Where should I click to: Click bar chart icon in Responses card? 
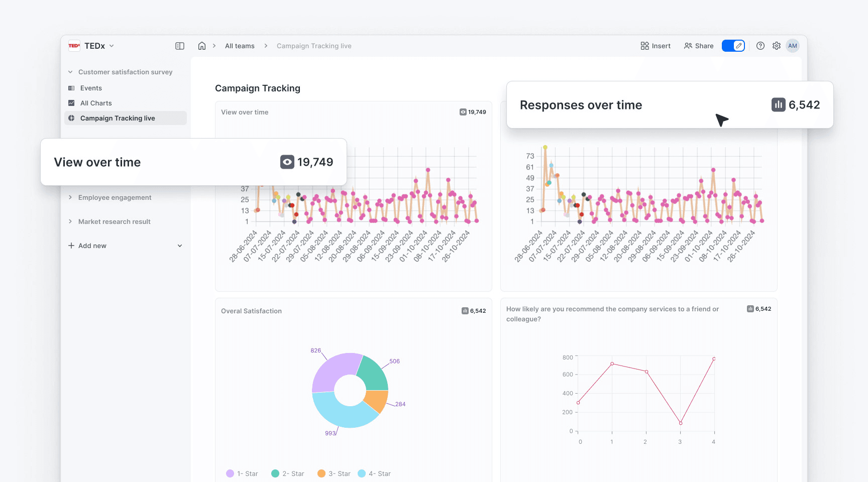point(779,104)
